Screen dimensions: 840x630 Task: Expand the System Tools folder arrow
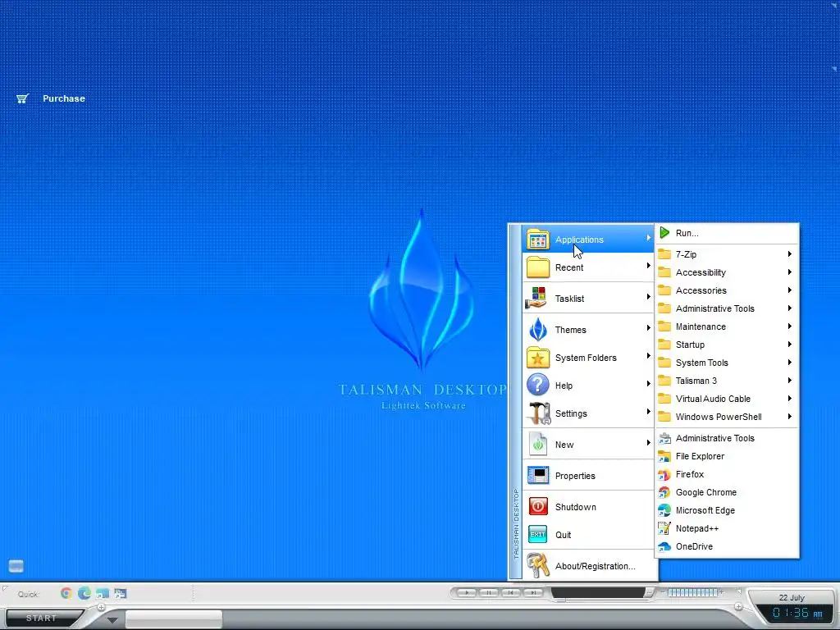point(790,363)
